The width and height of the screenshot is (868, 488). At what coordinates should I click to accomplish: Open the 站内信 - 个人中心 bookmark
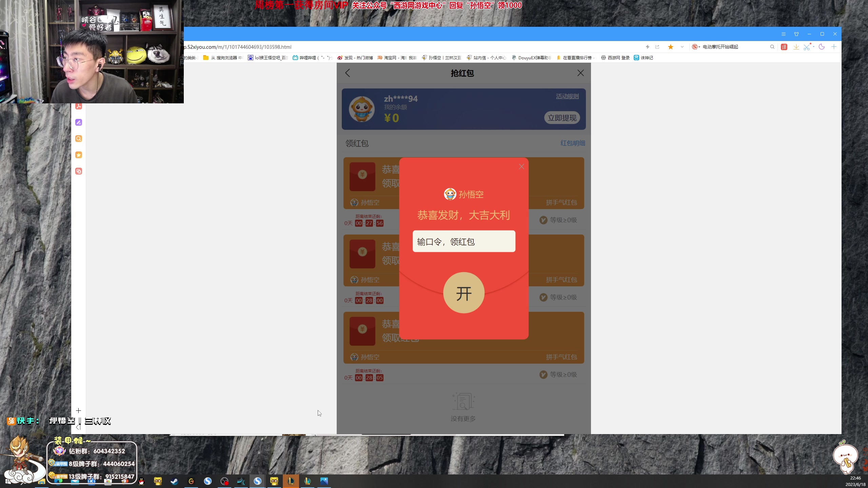click(x=486, y=58)
